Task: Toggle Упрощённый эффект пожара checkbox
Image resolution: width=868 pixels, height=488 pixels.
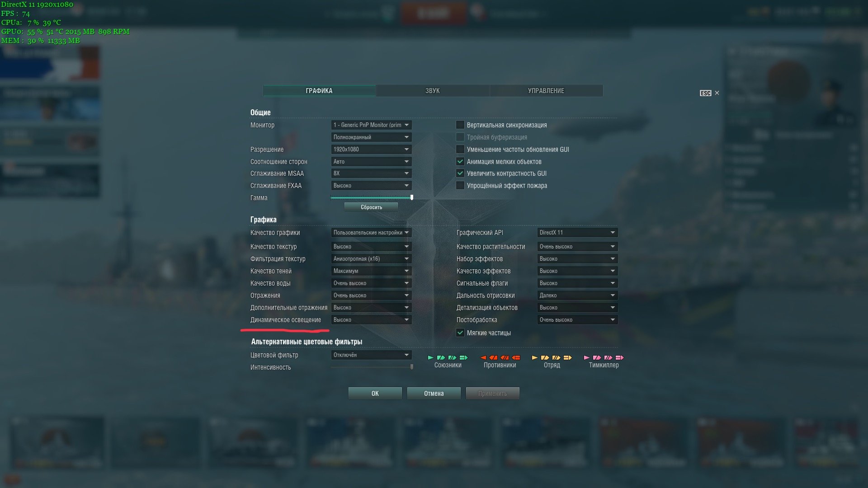Action: tap(460, 185)
